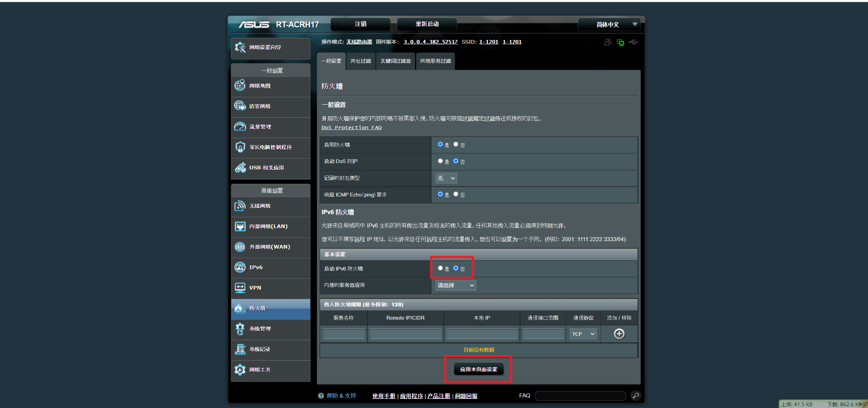
Task: Click the 无线路由器 operation mode link
Action: tap(359, 42)
